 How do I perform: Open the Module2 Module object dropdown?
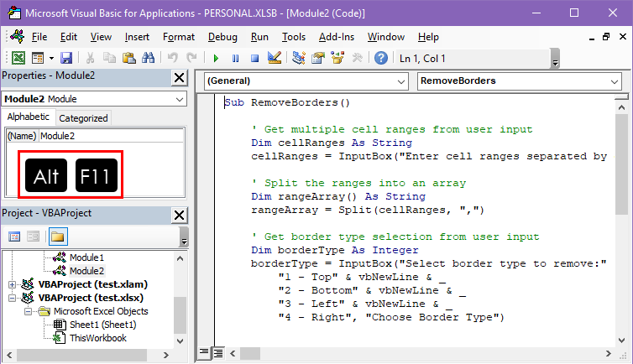(x=180, y=99)
